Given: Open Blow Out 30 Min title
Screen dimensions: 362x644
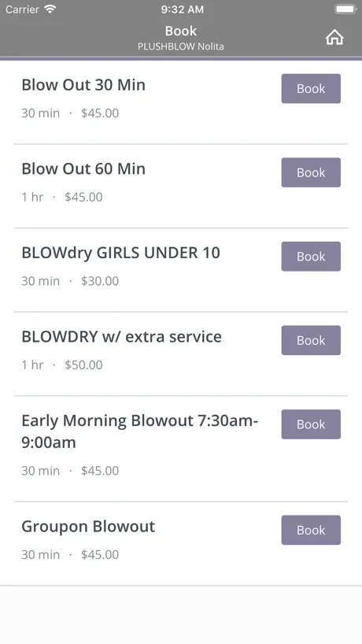Looking at the screenshot, I should click(83, 85).
